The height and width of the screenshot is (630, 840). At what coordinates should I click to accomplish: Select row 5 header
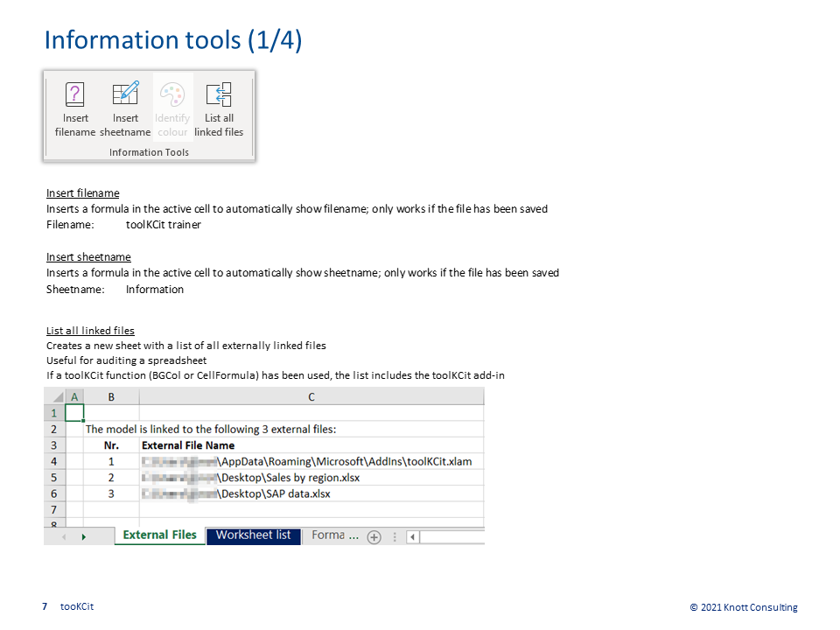(x=54, y=478)
